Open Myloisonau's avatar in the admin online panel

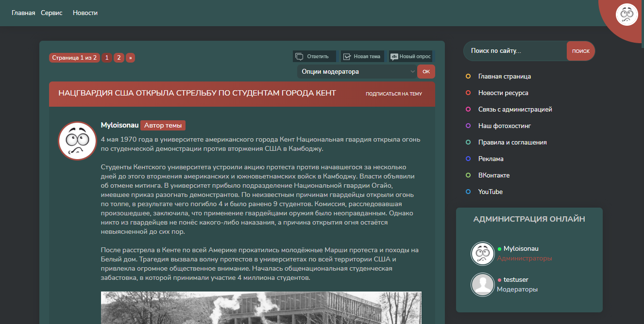483,253
